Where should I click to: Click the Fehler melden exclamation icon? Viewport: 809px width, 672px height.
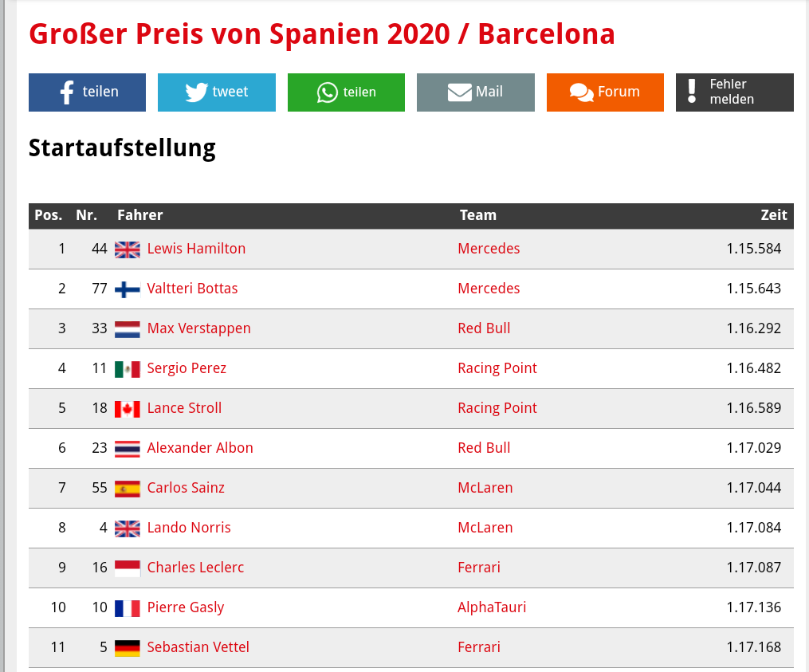(x=692, y=92)
